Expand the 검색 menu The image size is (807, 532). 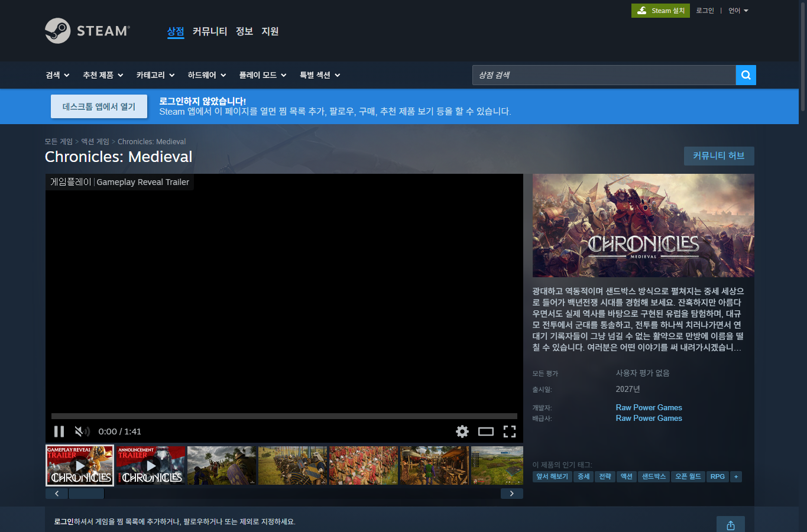click(58, 75)
